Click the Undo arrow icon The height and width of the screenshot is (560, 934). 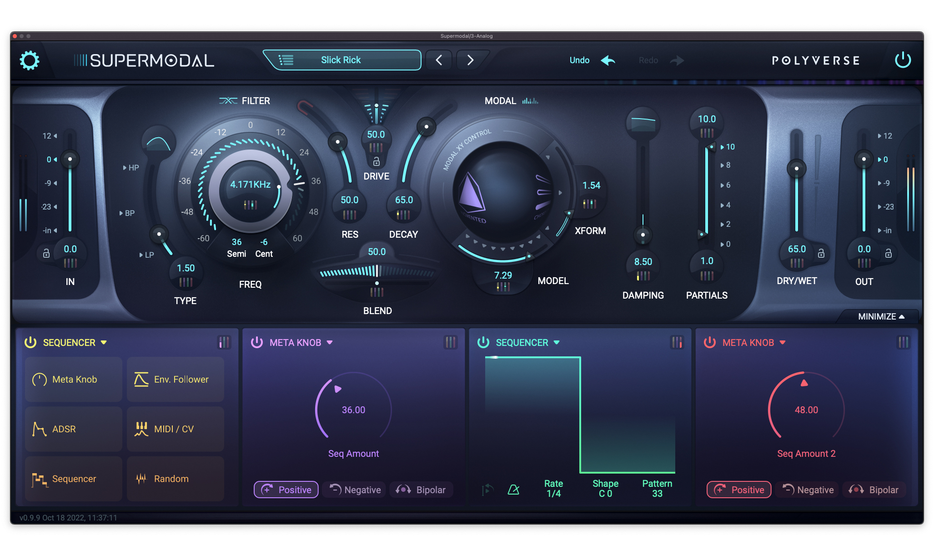point(608,60)
